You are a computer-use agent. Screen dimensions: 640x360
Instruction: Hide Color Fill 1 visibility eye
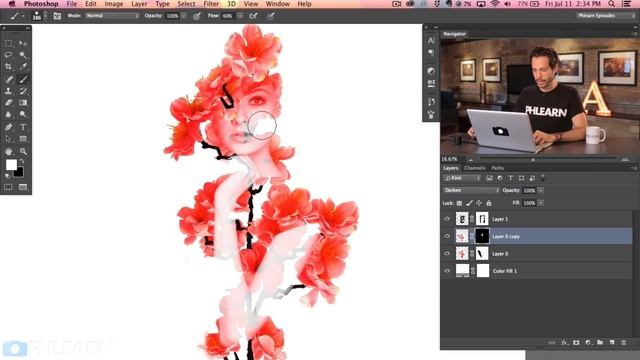[447, 271]
